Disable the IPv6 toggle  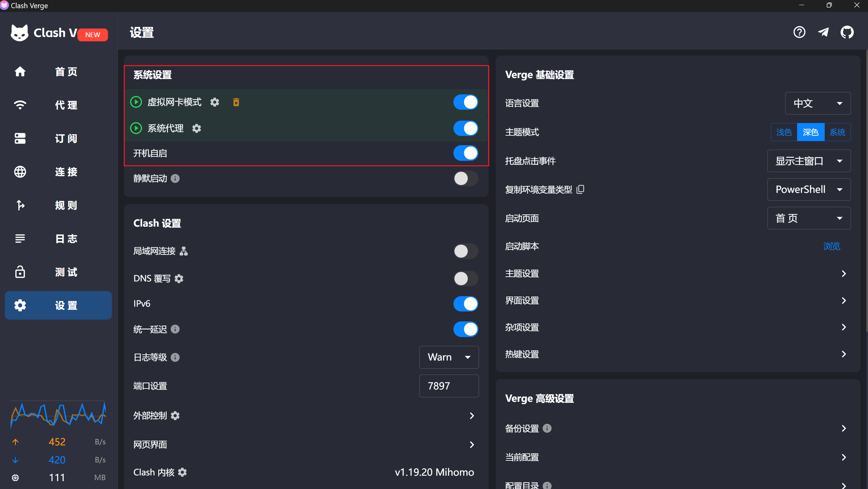[x=466, y=303]
